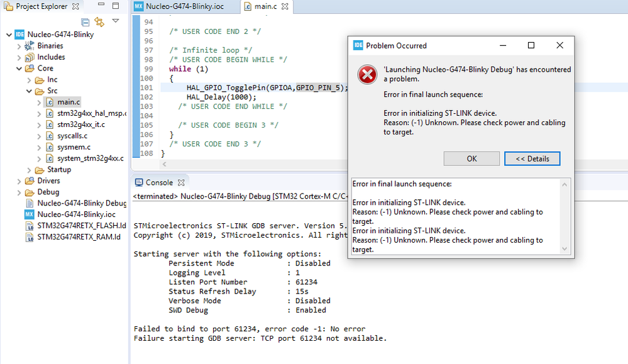Close the Project Explorer tab
The width and height of the screenshot is (628, 364).
click(75, 6)
